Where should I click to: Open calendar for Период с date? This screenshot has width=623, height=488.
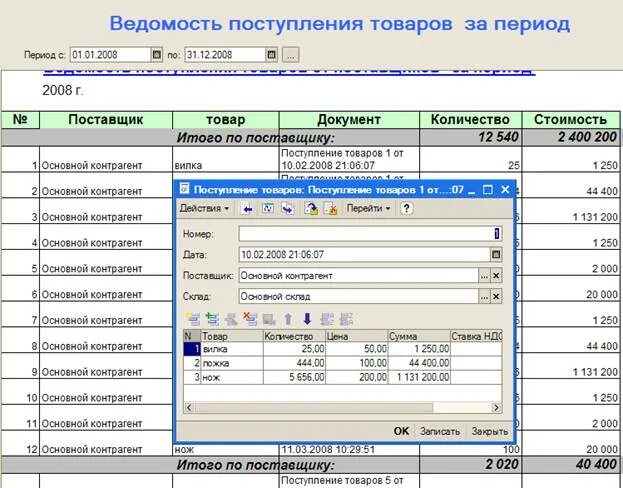[x=157, y=54]
